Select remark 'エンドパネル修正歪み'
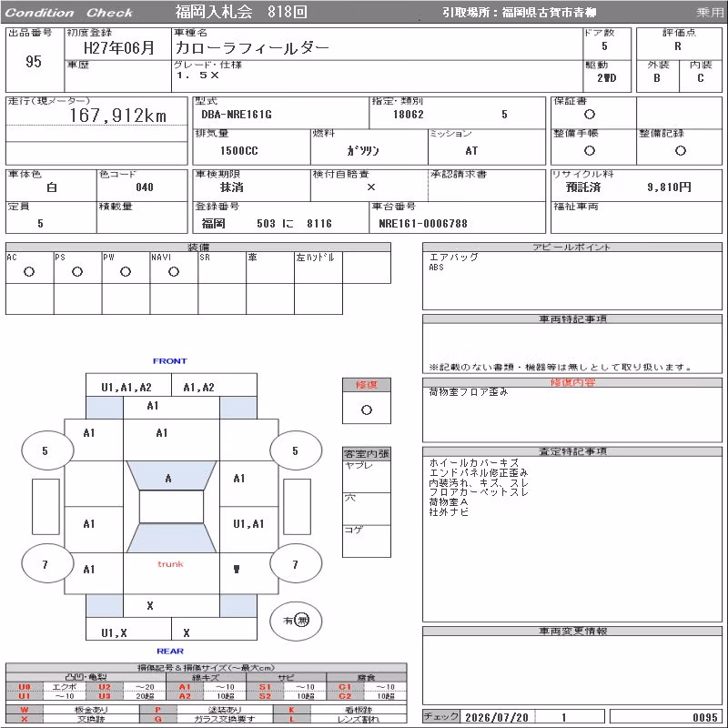The height and width of the screenshot is (728, 728). (479, 472)
